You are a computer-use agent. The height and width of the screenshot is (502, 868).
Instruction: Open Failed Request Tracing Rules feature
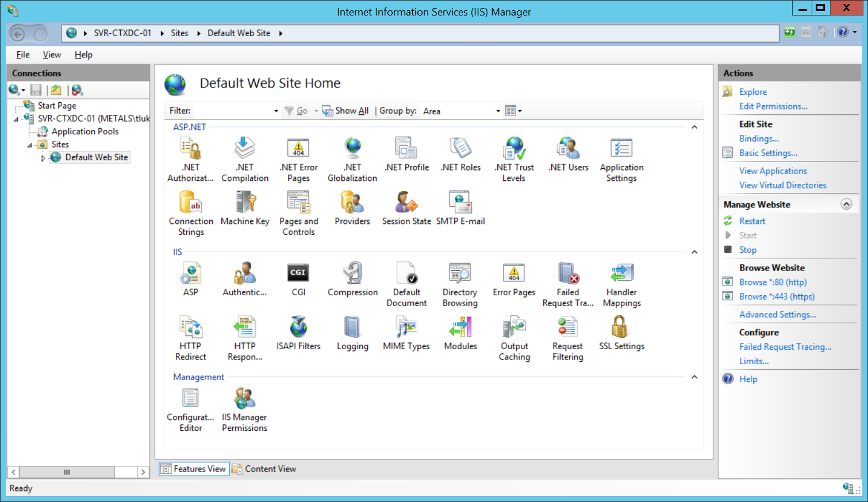(x=568, y=285)
